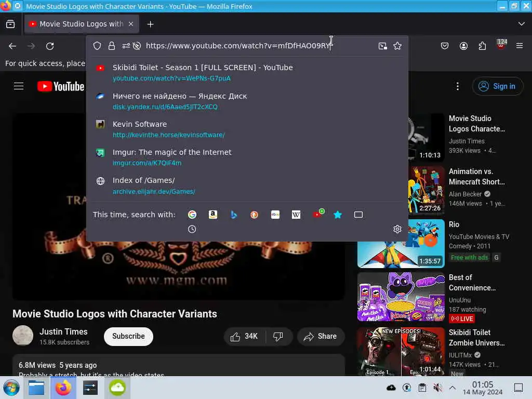Open the green cloud taskbar app
Image resolution: width=532 pixels, height=399 pixels.
pyautogui.click(x=117, y=388)
